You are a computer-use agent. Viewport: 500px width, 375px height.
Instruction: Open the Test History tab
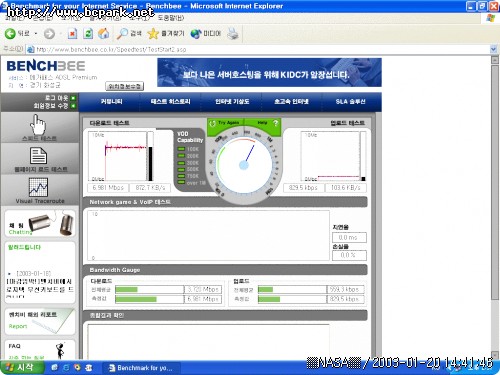(170, 101)
